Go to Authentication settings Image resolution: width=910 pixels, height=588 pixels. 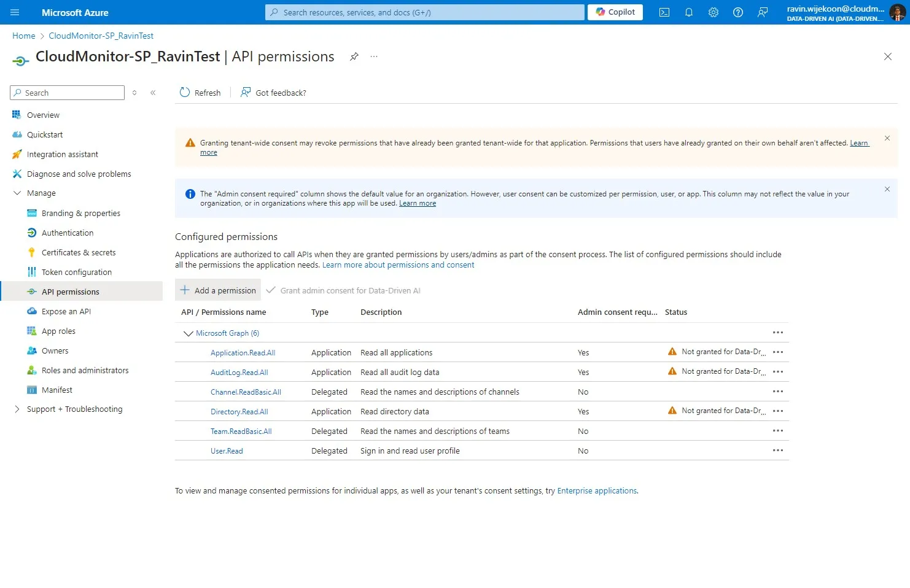coord(68,233)
